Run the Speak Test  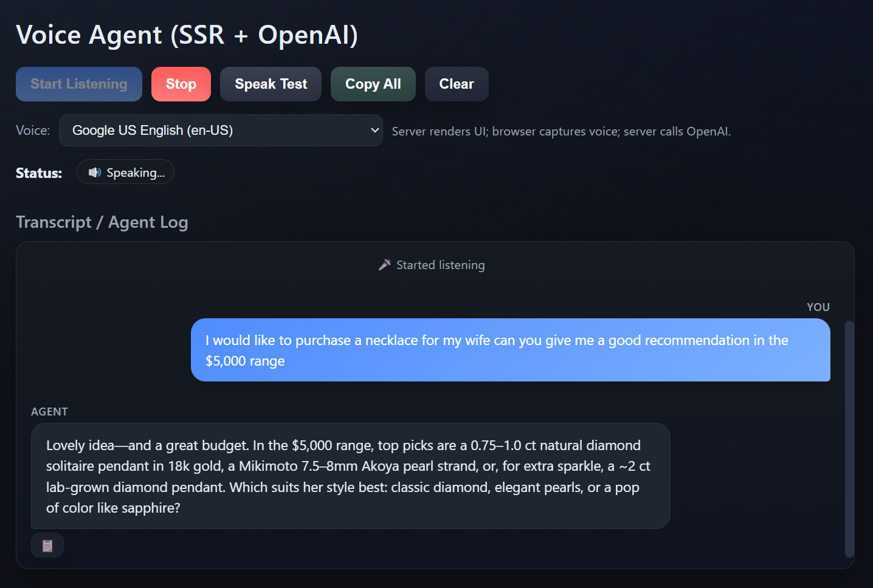click(271, 84)
